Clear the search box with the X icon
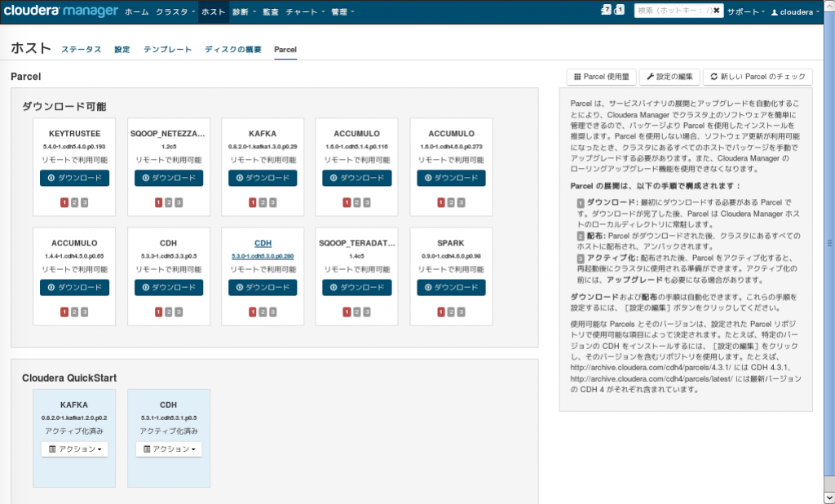Viewport: 835px width, 504px height. coord(716,11)
